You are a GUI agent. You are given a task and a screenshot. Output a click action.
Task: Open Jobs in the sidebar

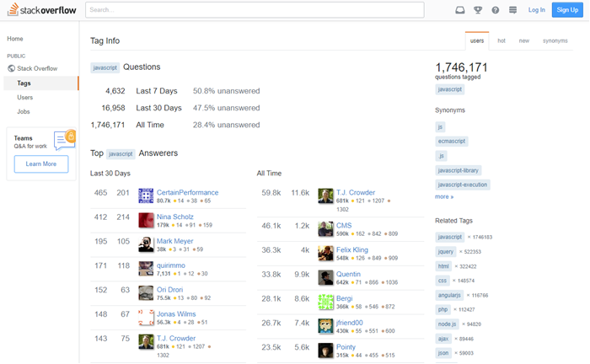tap(24, 112)
